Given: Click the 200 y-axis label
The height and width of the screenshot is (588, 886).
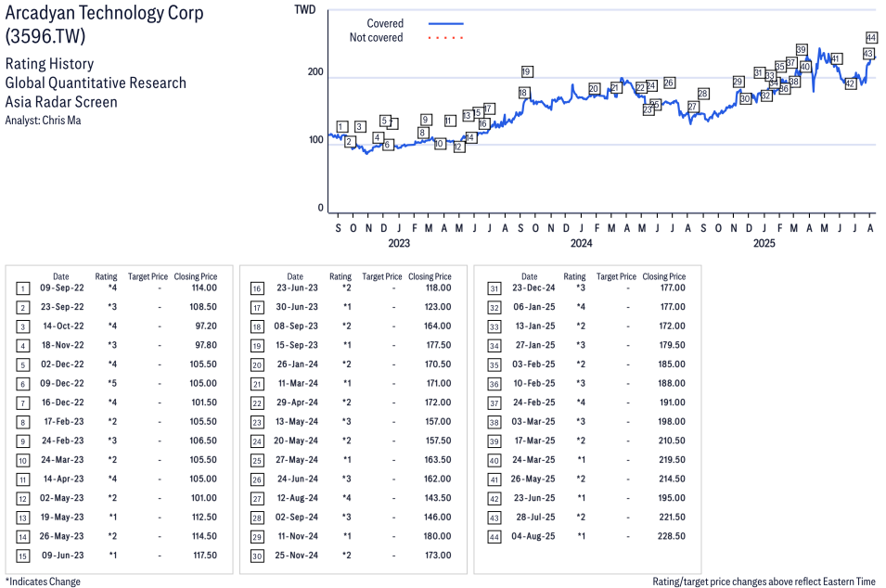Looking at the screenshot, I should tap(315, 71).
